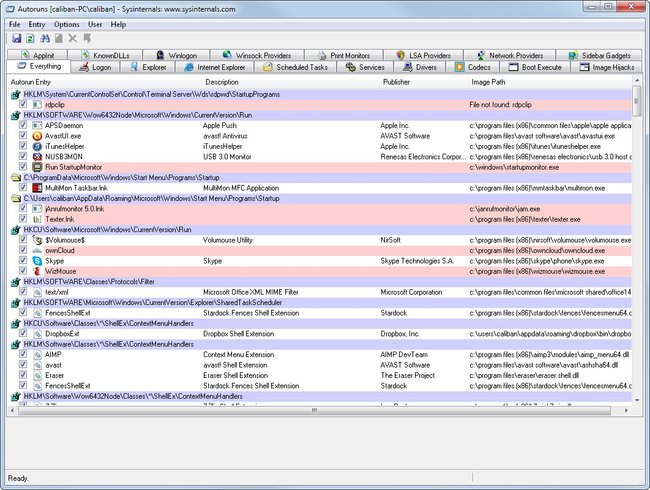Open the File menu

(x=15, y=24)
